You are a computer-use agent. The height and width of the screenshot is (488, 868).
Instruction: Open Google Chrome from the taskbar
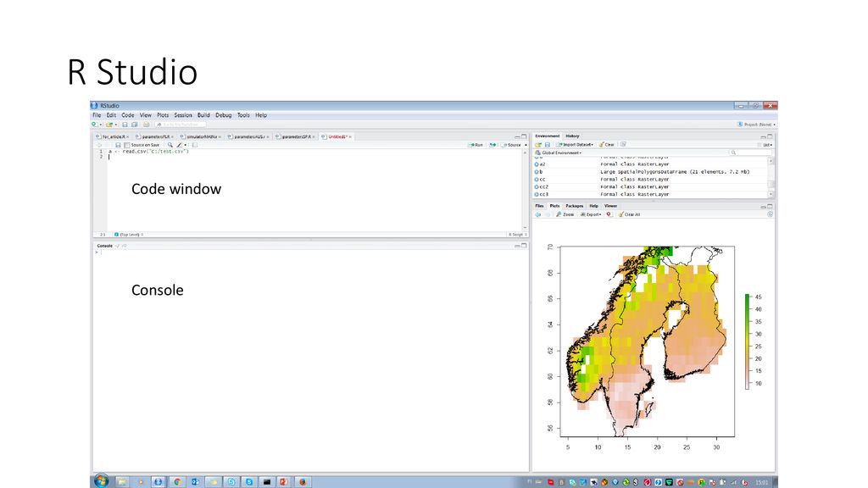coord(177,482)
